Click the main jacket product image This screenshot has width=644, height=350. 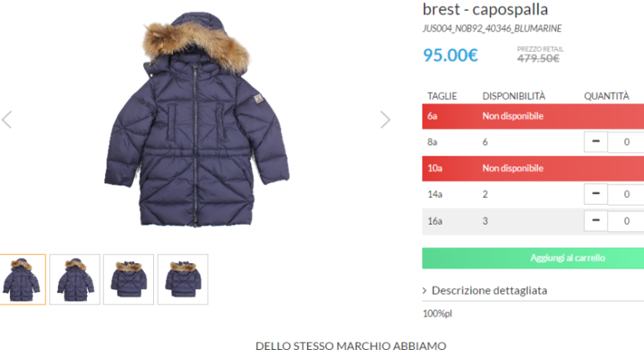tap(197, 119)
